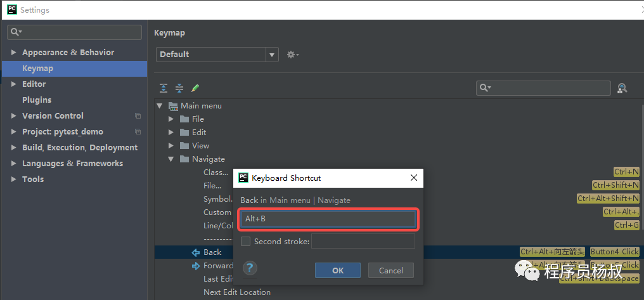Enable the Second stroke checkbox
Image resolution: width=644 pixels, height=300 pixels.
click(x=245, y=242)
